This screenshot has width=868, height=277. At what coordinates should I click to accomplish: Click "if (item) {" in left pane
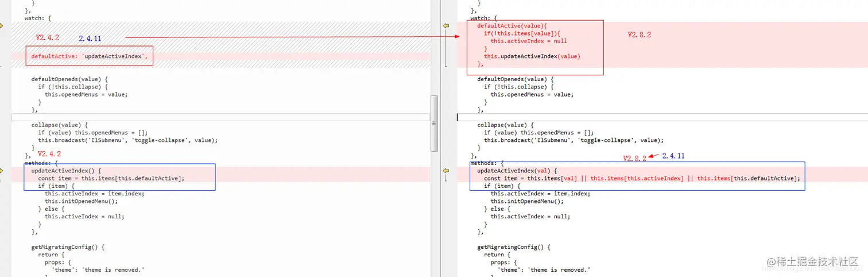coord(56,186)
